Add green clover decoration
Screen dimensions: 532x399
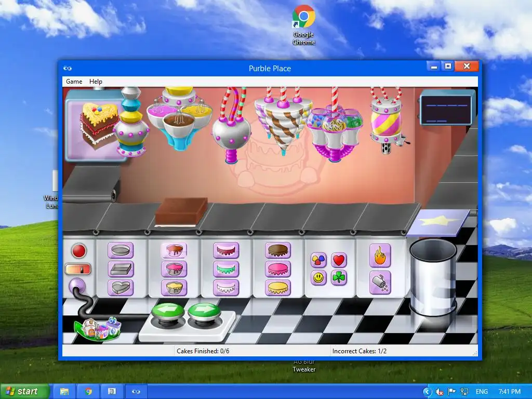coord(339,278)
